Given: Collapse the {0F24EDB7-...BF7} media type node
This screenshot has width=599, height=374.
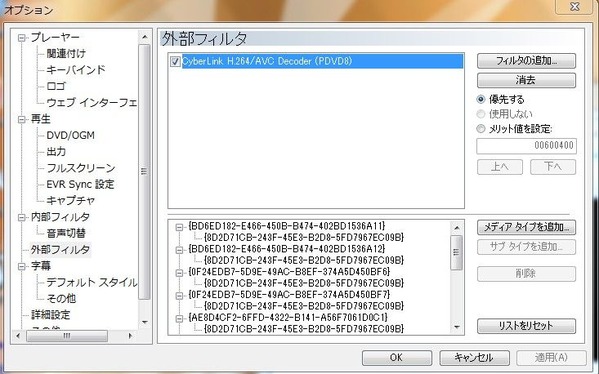Looking at the screenshot, I should pyautogui.click(x=179, y=296).
